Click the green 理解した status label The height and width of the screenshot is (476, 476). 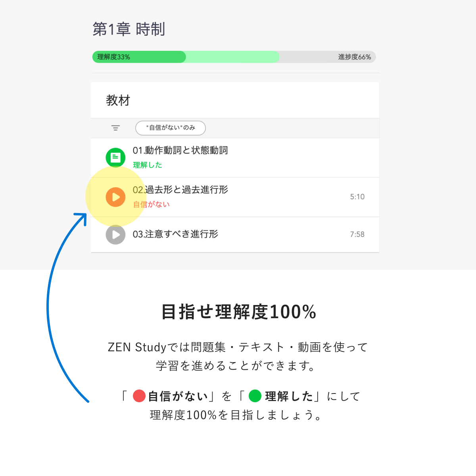pos(148,165)
